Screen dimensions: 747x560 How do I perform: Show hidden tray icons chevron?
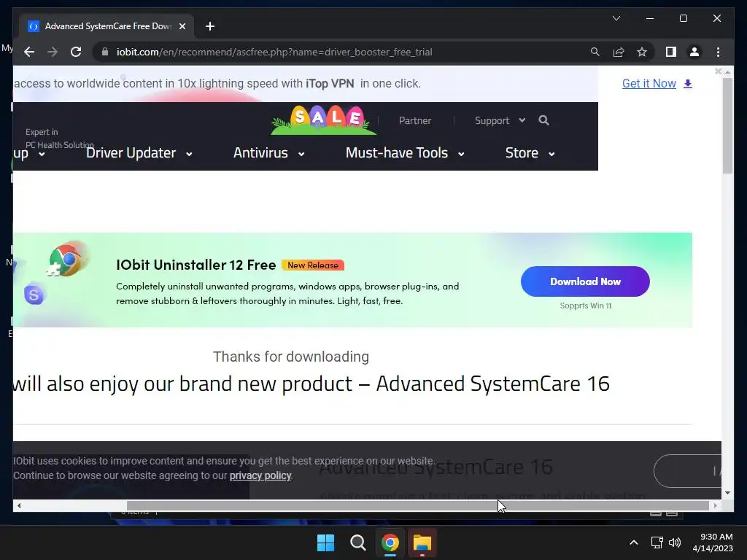point(634,542)
